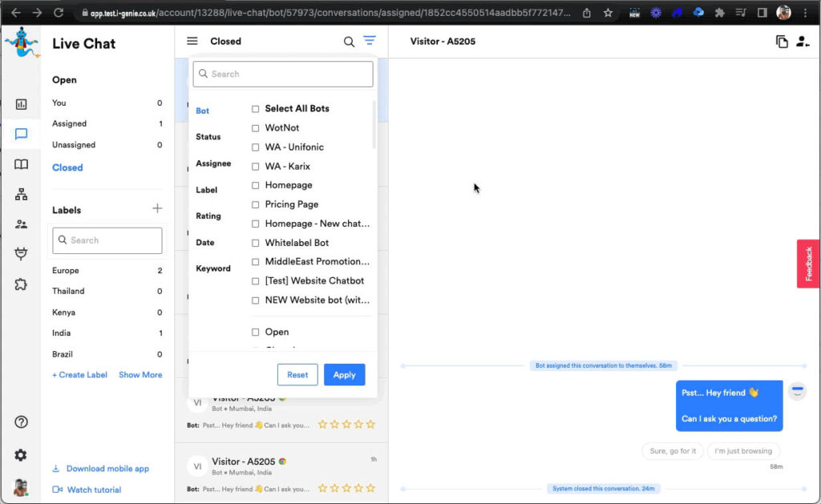Expand labels list with Show More

140,375
